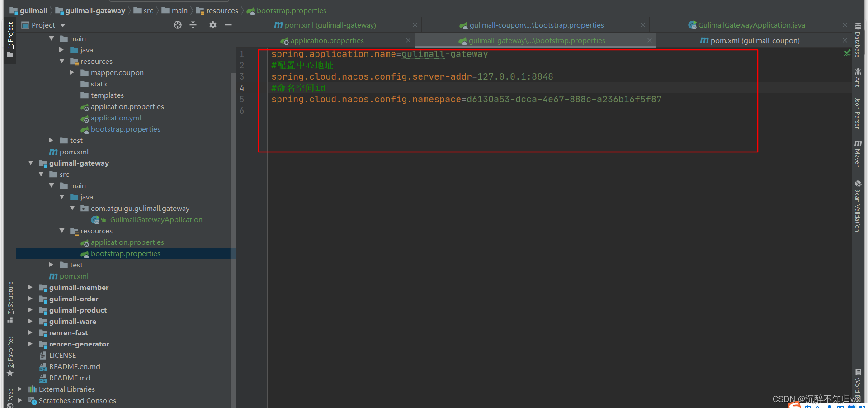Expand the gulimall-product module

(x=30, y=310)
